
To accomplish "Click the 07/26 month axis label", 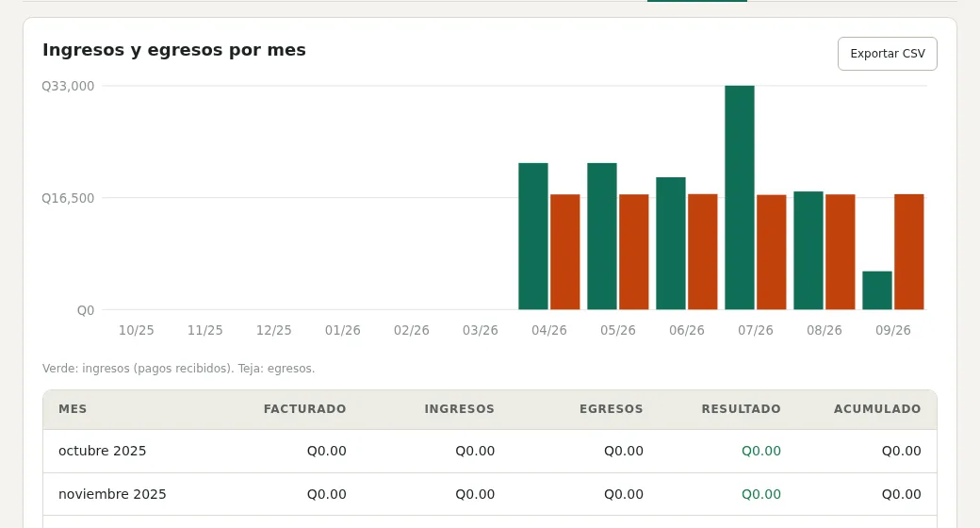I will [x=755, y=330].
